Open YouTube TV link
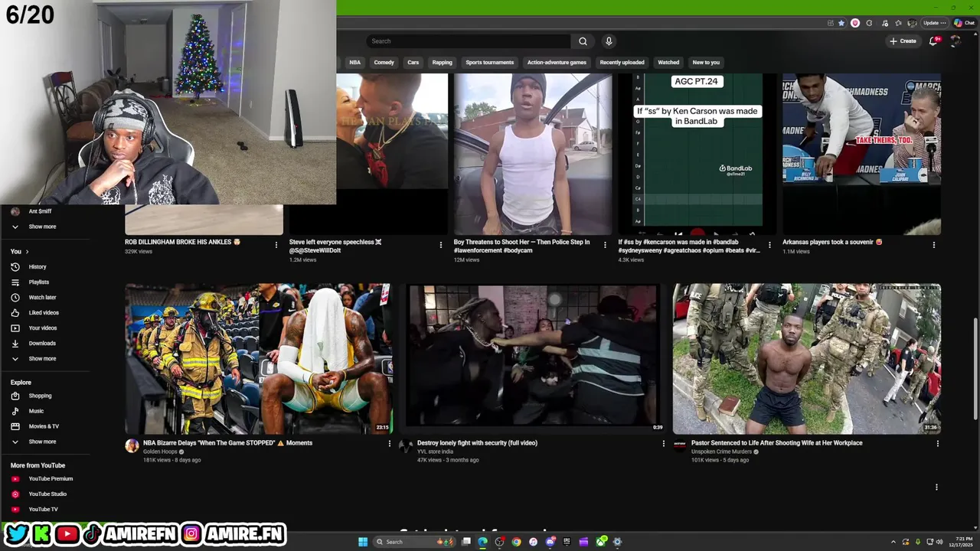This screenshot has width=980, height=551. pyautogui.click(x=44, y=510)
